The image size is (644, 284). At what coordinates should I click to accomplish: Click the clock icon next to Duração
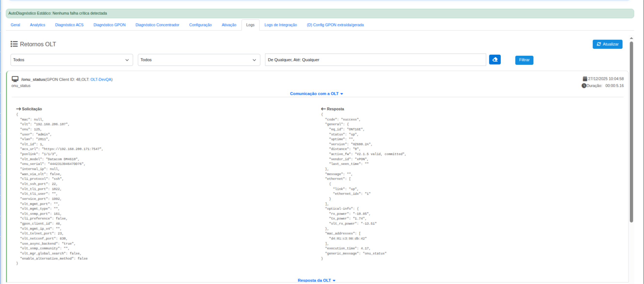tap(584, 86)
